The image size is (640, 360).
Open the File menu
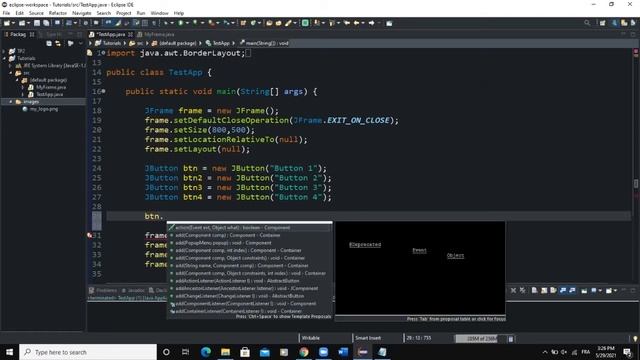coord(6,13)
